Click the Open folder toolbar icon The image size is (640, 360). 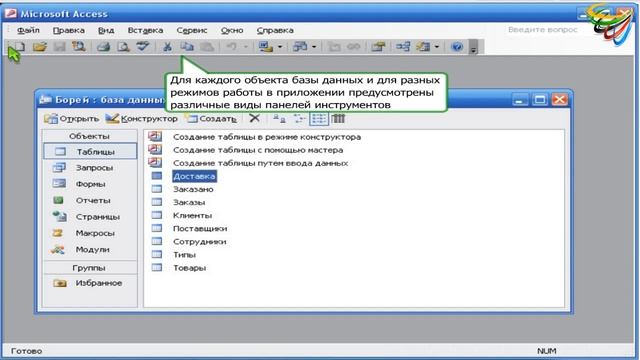40,47
